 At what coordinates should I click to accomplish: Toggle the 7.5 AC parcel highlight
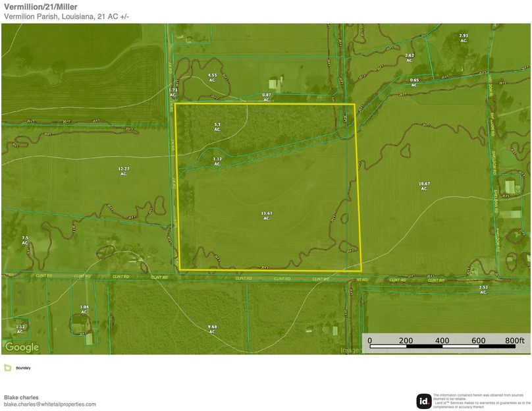click(x=25, y=240)
